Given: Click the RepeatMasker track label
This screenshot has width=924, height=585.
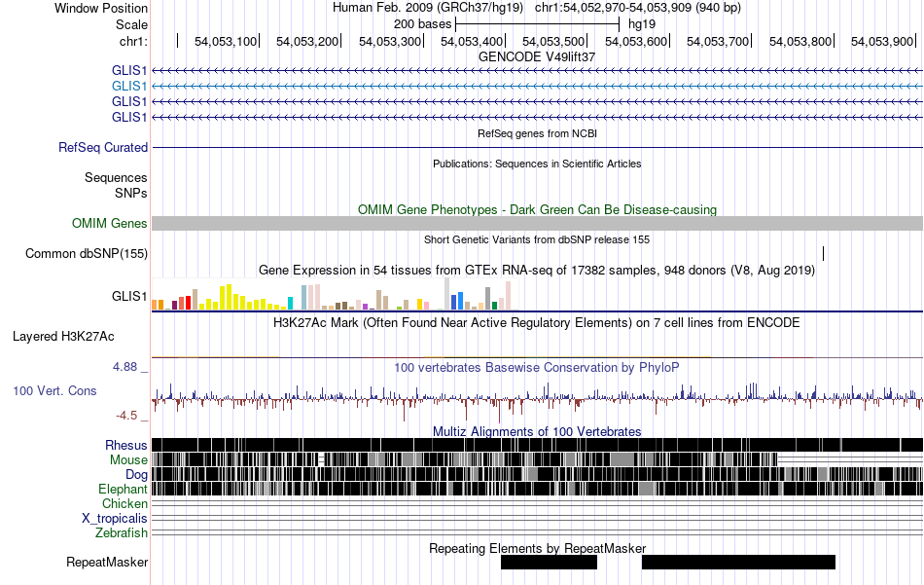Looking at the screenshot, I should click(x=107, y=562).
